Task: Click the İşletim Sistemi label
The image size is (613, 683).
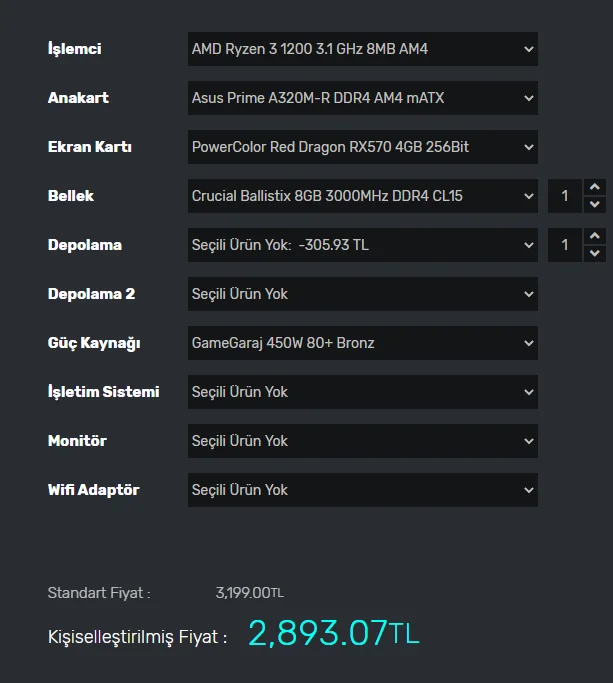Action: 104,392
